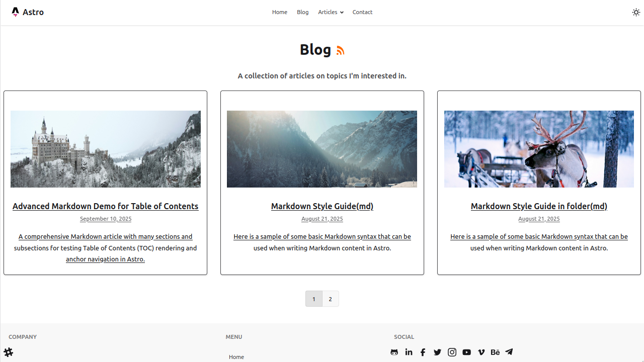Click the comprehensive Markdown article description
This screenshot has width=644, height=362.
[x=105, y=248]
